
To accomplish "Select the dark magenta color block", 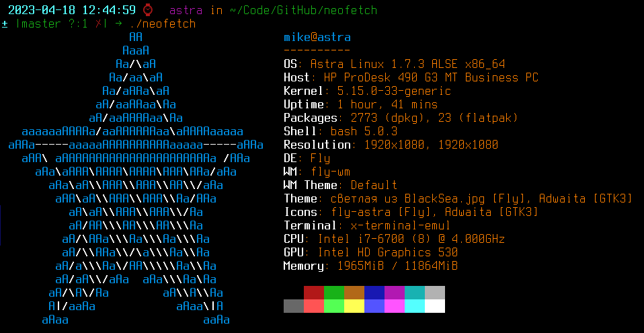I will (395, 293).
